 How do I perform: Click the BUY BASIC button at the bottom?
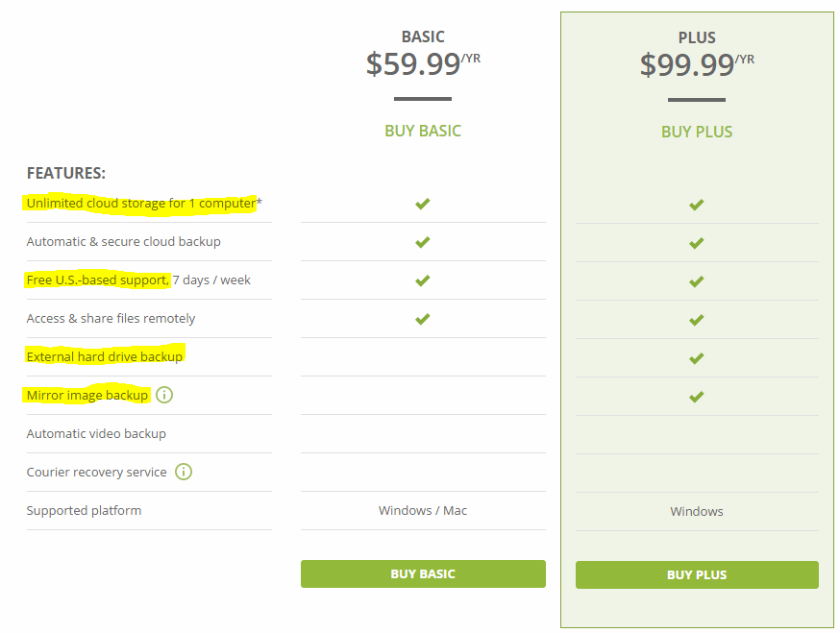click(422, 574)
